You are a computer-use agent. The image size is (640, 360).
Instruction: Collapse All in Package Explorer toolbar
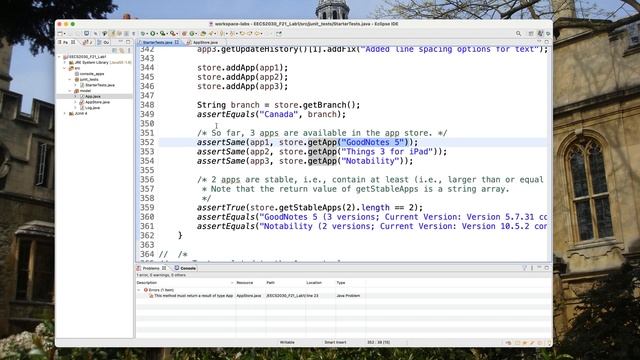click(x=115, y=50)
